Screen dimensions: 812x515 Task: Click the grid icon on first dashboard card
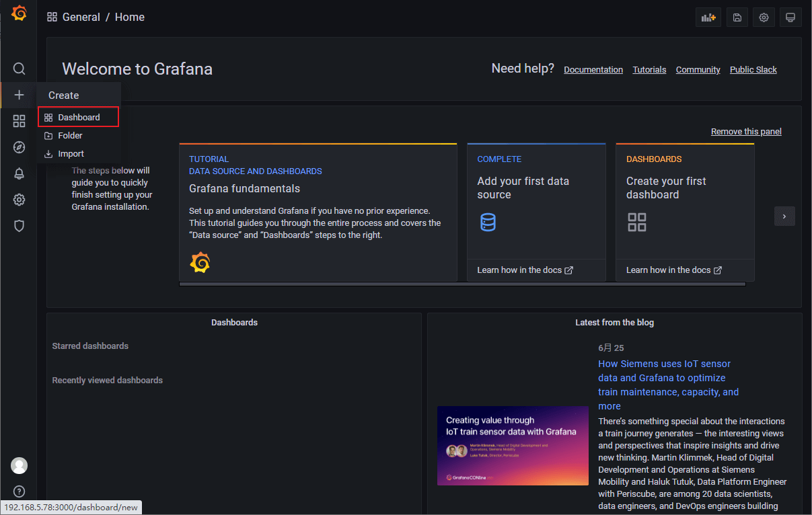point(637,222)
